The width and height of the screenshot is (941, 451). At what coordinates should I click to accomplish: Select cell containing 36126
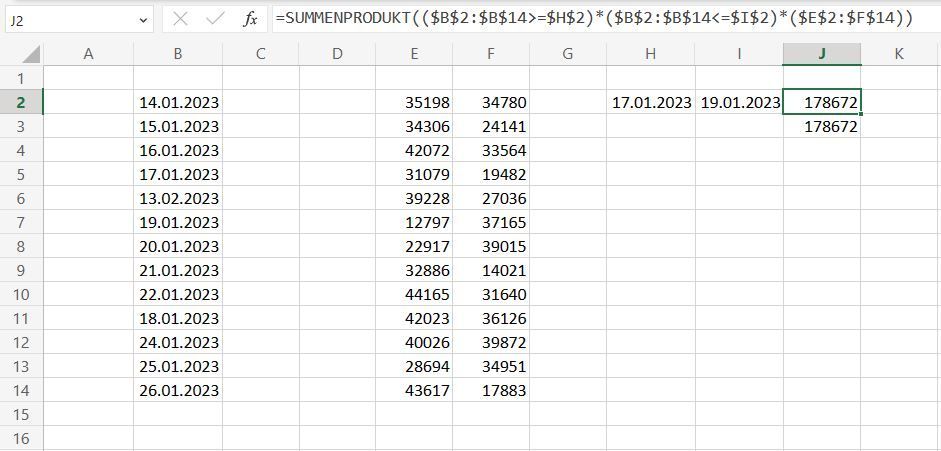pyautogui.click(x=491, y=318)
